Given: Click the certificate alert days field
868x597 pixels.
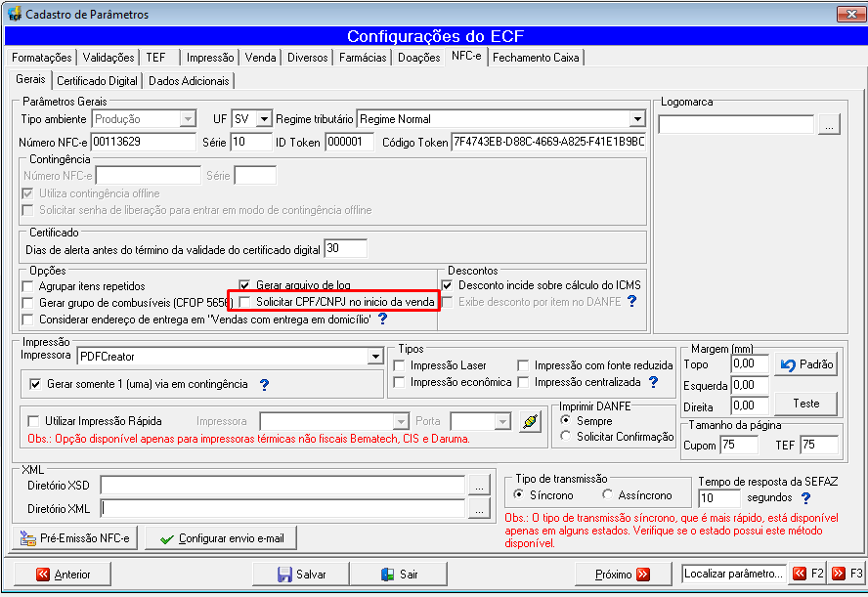Looking at the screenshot, I should (345, 248).
